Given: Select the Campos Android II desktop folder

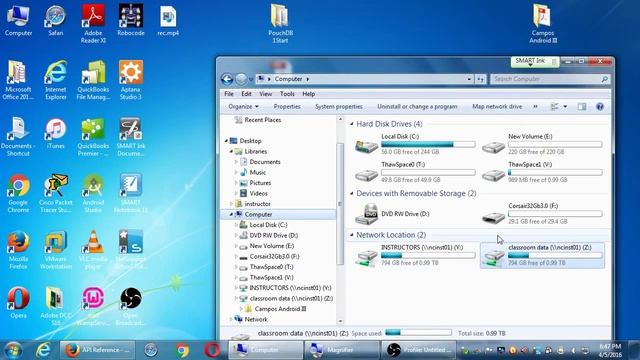Looking at the screenshot, I should point(543,24).
